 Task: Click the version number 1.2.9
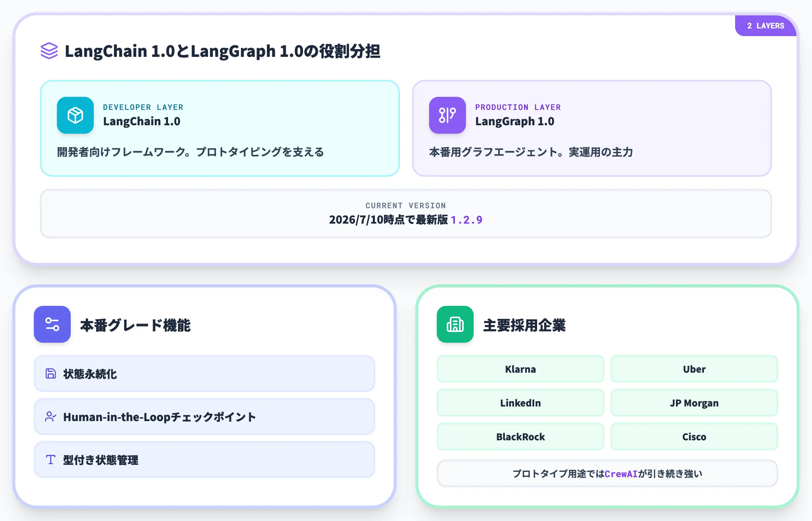click(x=467, y=220)
